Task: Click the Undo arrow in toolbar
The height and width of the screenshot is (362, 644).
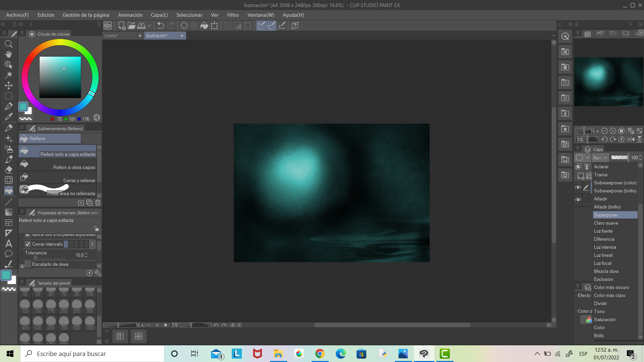Action: tap(161, 25)
